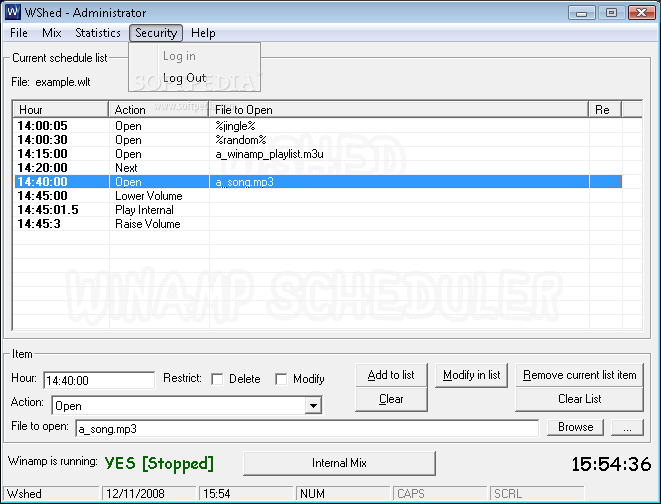
Task: Open the Help menu
Action: click(203, 33)
